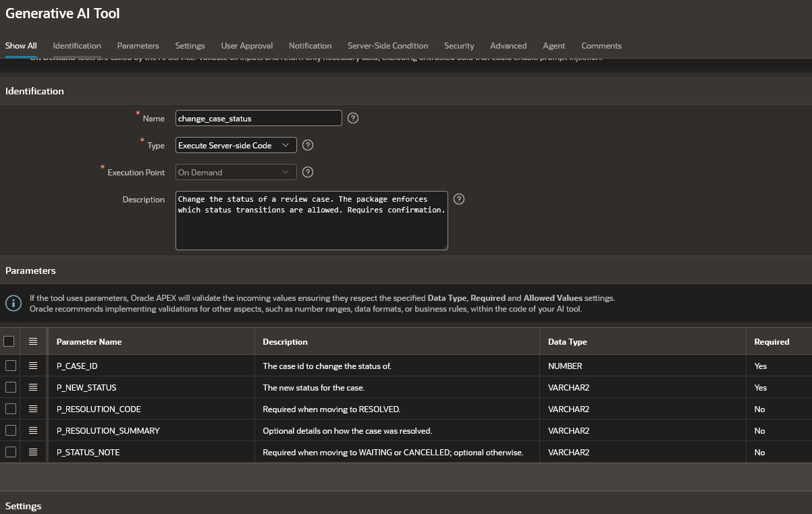812x514 pixels.
Task: Click inside the Description textarea
Action: (312, 221)
